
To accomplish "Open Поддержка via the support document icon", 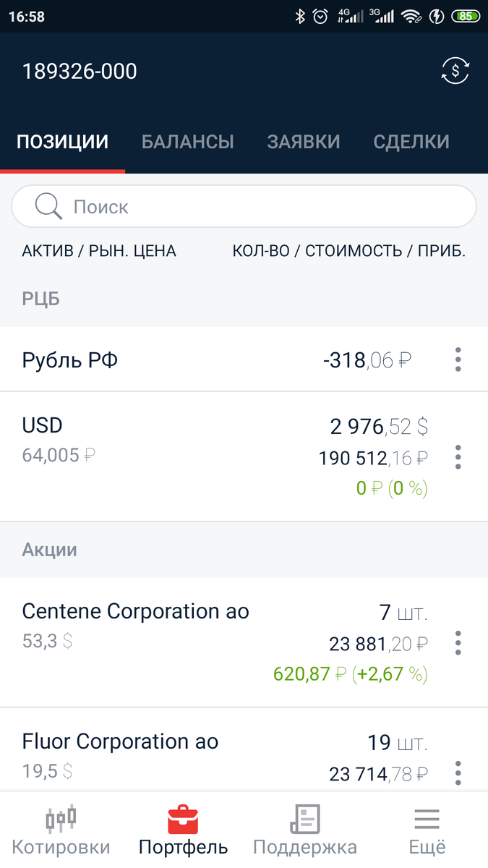I will (x=304, y=827).
